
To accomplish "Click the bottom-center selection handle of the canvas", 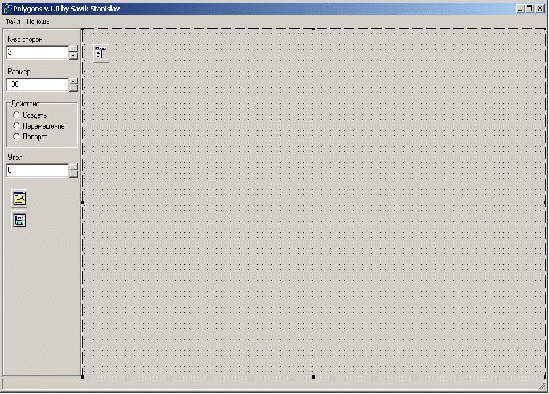I will 313,377.
